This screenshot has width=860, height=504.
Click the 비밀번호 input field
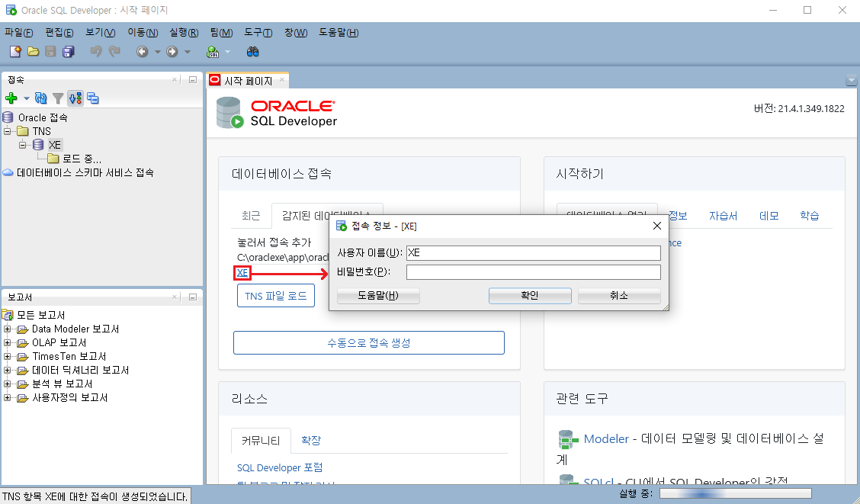534,272
